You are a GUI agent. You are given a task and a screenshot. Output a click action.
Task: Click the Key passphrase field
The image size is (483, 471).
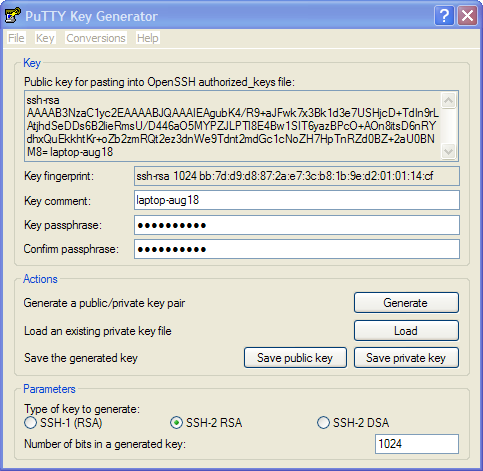pos(297,225)
